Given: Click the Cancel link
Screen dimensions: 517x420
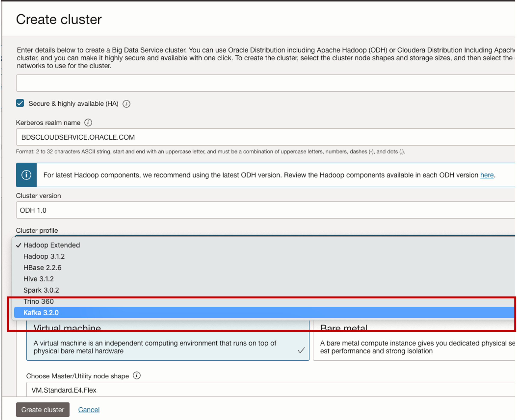Looking at the screenshot, I should (x=89, y=410).
